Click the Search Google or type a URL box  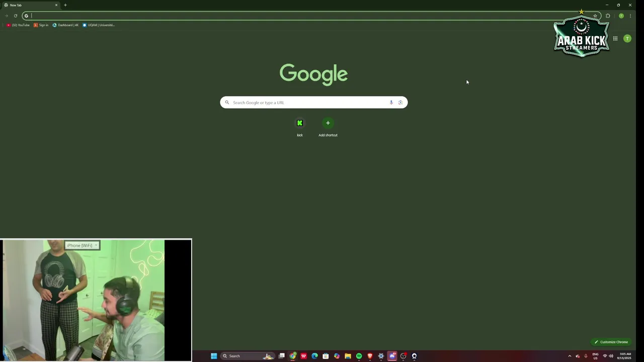pos(313,103)
